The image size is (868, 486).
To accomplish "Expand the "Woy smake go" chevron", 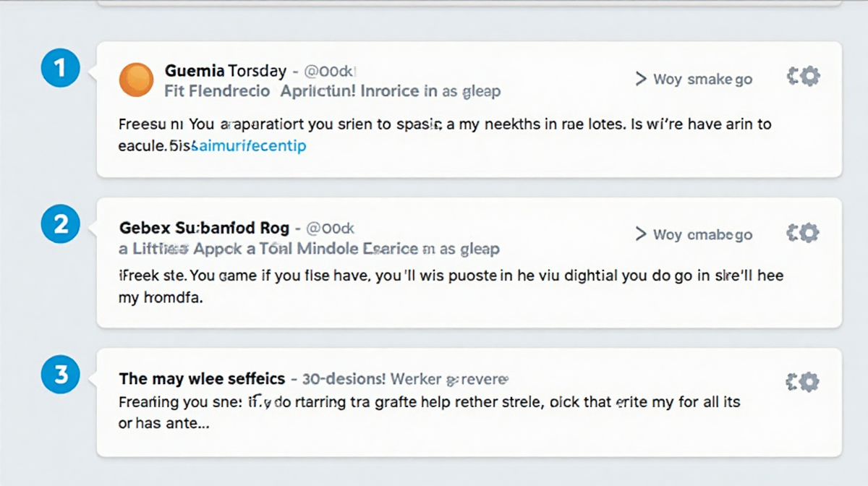I will 641,79.
